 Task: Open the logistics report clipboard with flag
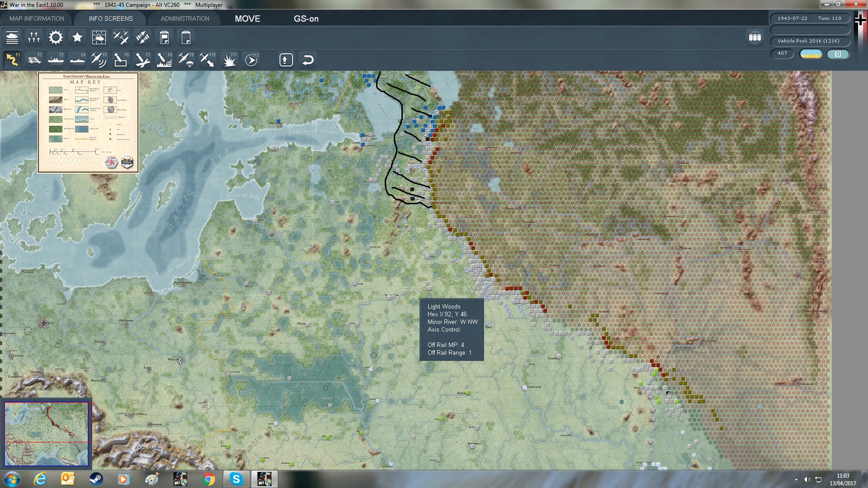164,38
